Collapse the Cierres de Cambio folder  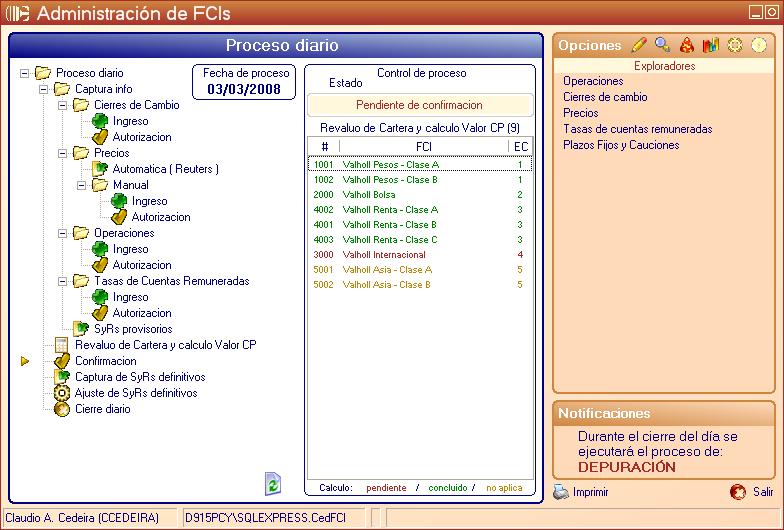[62, 106]
